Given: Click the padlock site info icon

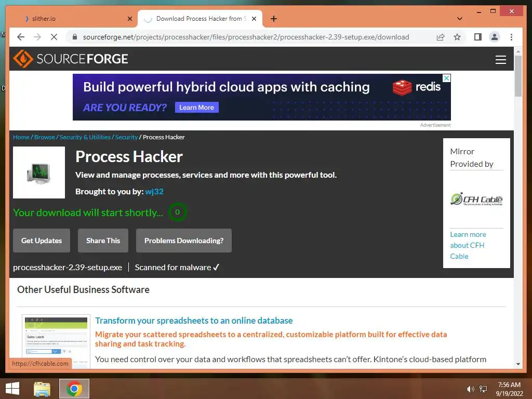Looking at the screenshot, I should 75,37.
